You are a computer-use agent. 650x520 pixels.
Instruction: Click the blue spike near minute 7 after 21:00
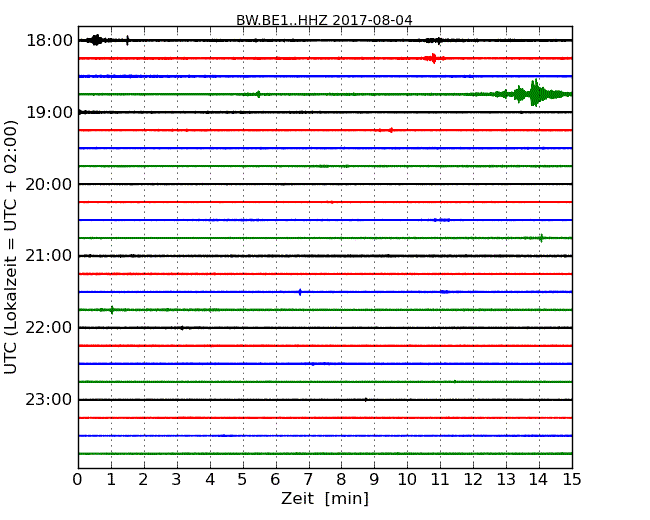(x=300, y=292)
